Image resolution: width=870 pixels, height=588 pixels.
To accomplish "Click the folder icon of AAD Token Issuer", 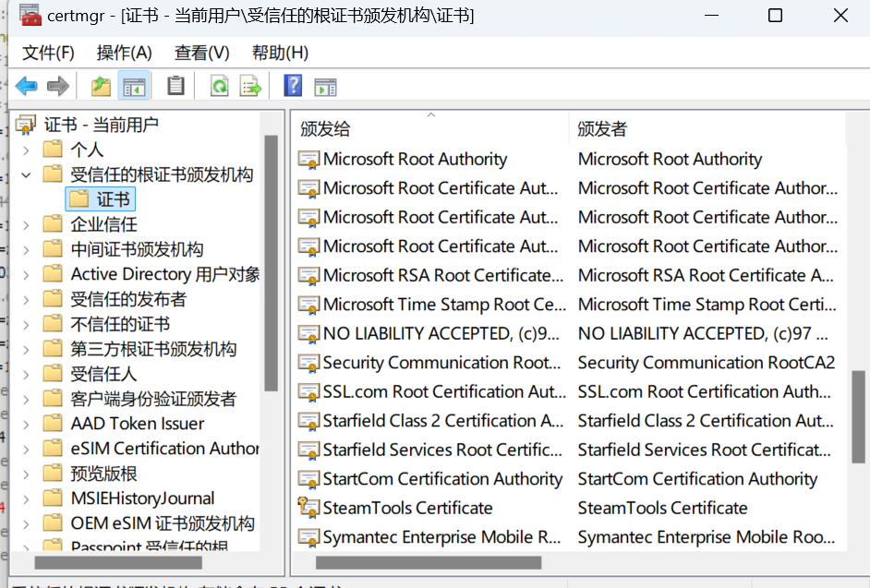I will point(53,424).
